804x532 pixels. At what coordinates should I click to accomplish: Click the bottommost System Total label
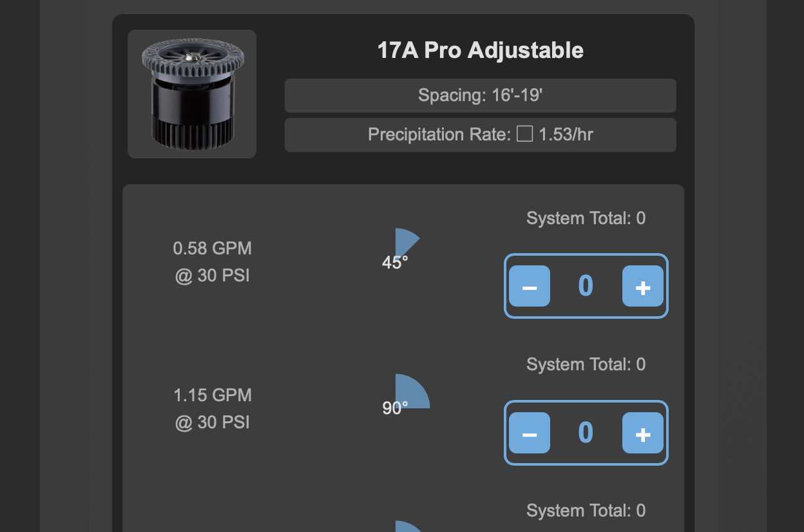pyautogui.click(x=586, y=511)
